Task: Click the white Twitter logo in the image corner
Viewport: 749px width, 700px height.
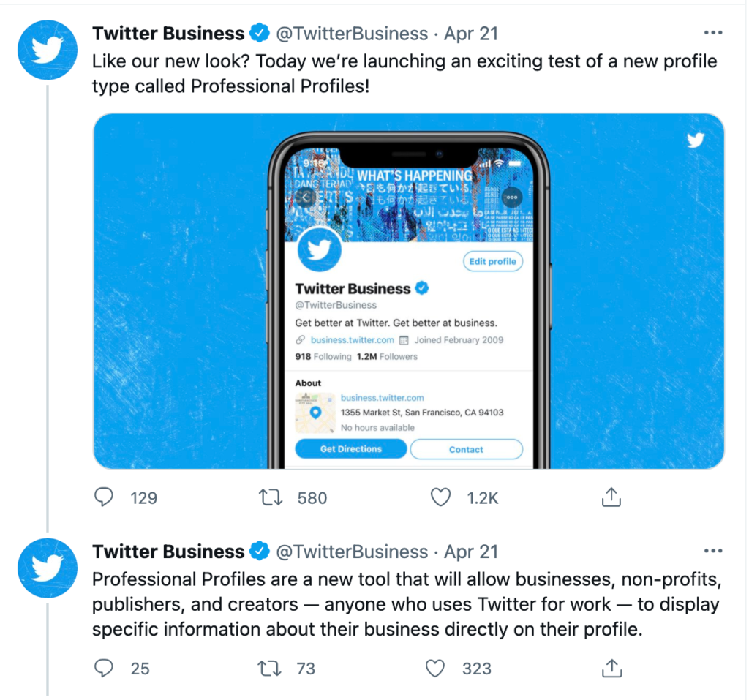Action: pos(695,140)
